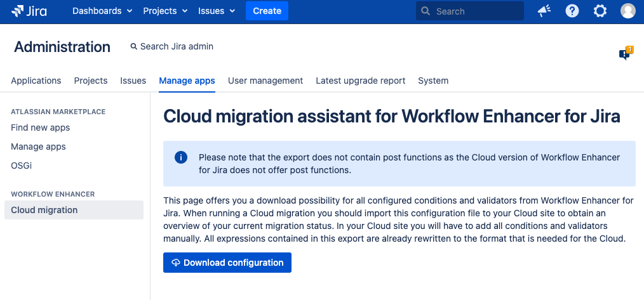Screen dimensions: 644x300
Task: Open the feedback speech bubble icon
Action: click(x=625, y=53)
